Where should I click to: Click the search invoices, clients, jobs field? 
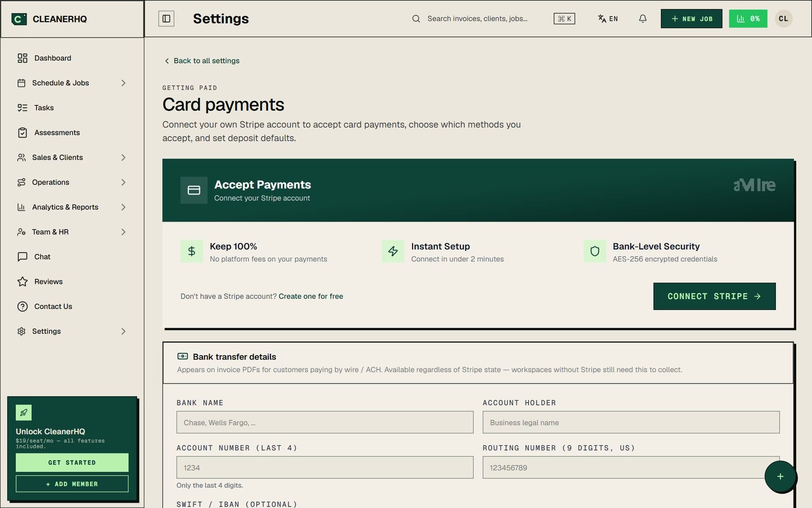(x=478, y=19)
